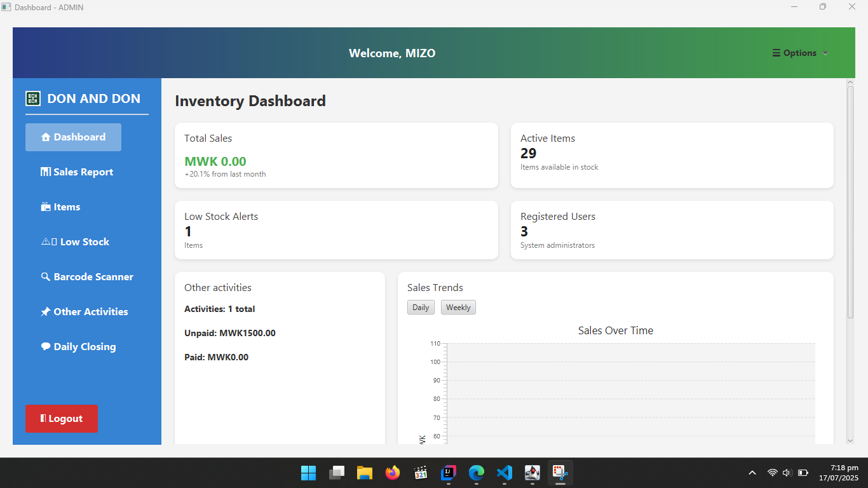This screenshot has height=488, width=868.
Task: Switch sales chart to Weekly view
Action: [458, 308]
